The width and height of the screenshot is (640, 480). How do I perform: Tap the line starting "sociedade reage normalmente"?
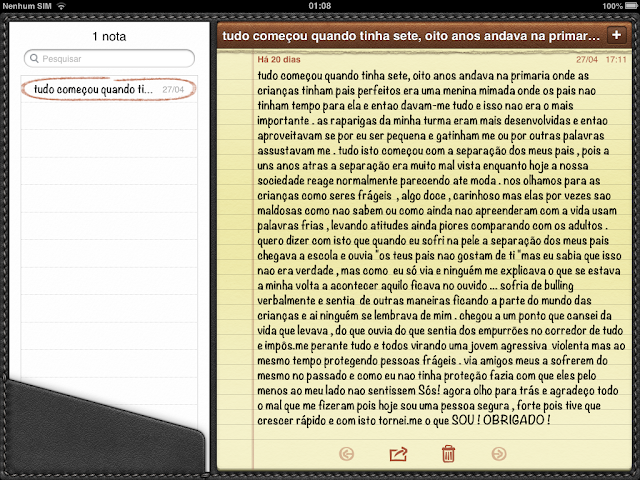pyautogui.click(x=429, y=180)
